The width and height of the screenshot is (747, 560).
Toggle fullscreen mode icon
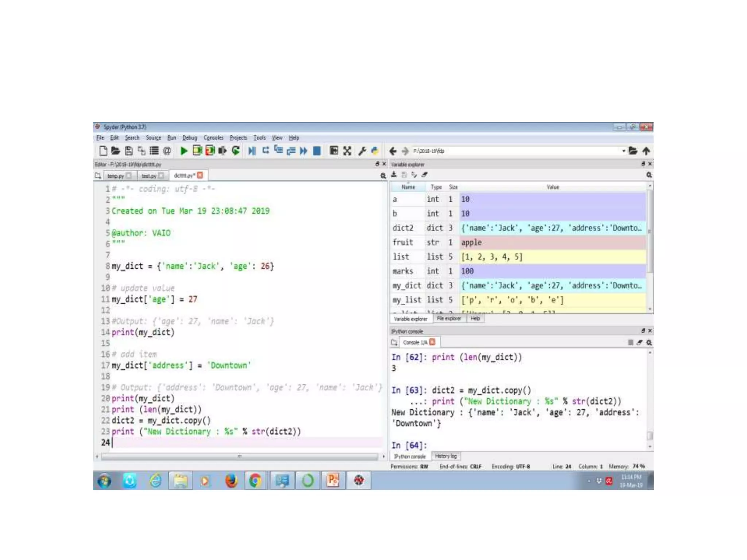[x=347, y=151]
